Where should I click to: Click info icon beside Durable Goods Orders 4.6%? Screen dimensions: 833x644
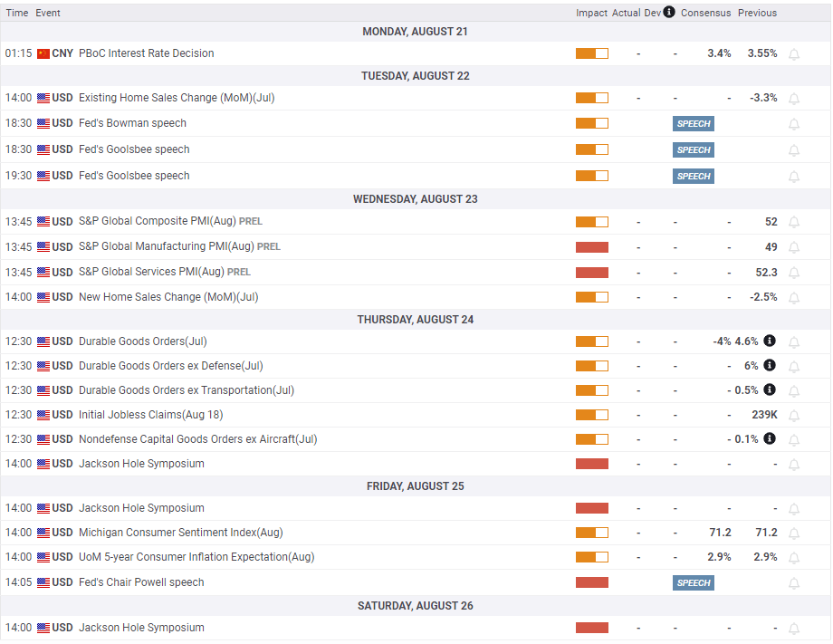[x=770, y=341]
